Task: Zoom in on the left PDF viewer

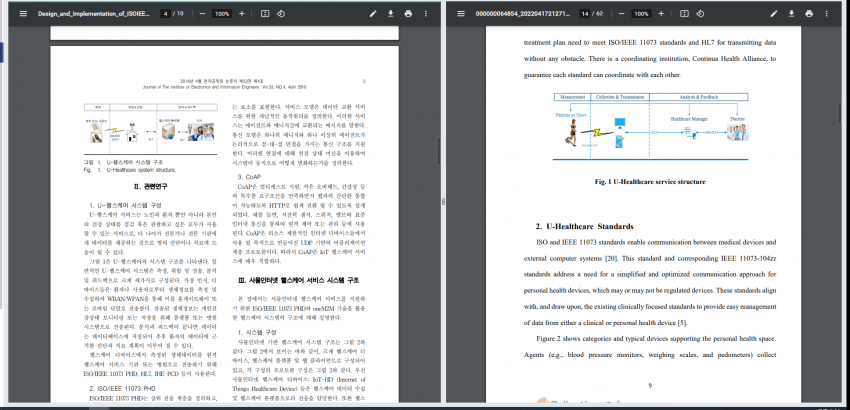Action: pos(242,14)
